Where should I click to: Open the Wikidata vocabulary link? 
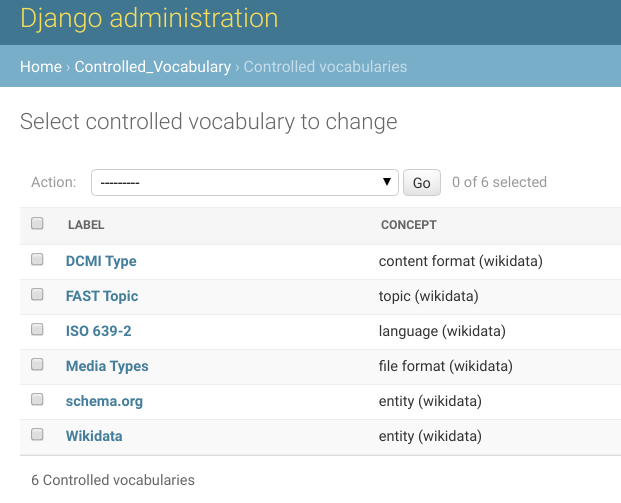[x=94, y=436]
